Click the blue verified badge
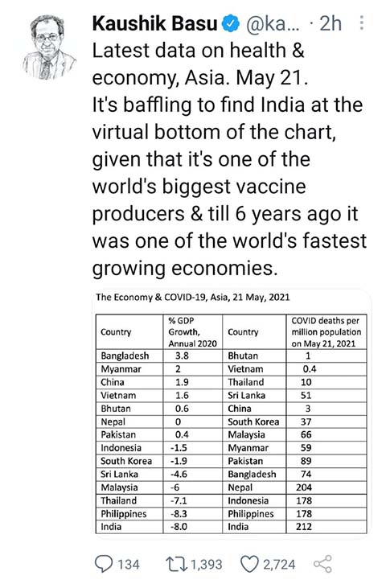The height and width of the screenshot is (588, 386). 231,23
